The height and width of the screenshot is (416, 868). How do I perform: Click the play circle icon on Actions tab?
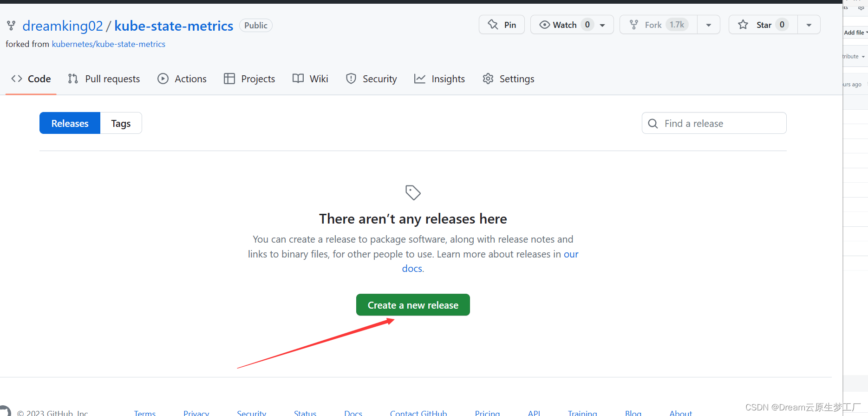coord(163,79)
